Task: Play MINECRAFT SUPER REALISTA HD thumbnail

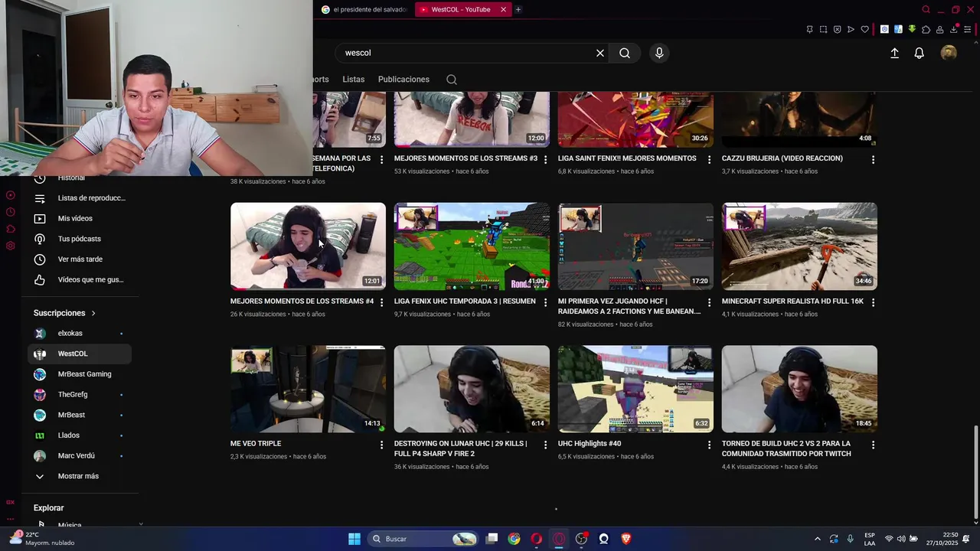Action: pos(799,246)
